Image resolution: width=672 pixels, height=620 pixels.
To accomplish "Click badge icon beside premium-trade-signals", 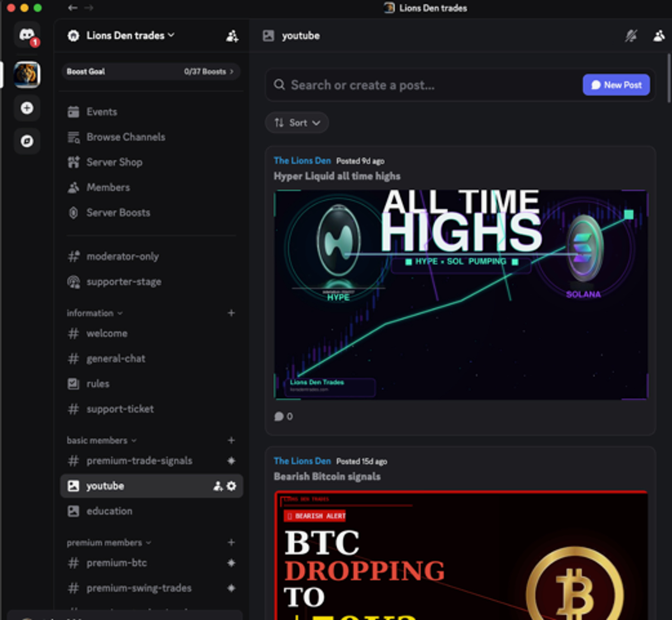I will 231,461.
